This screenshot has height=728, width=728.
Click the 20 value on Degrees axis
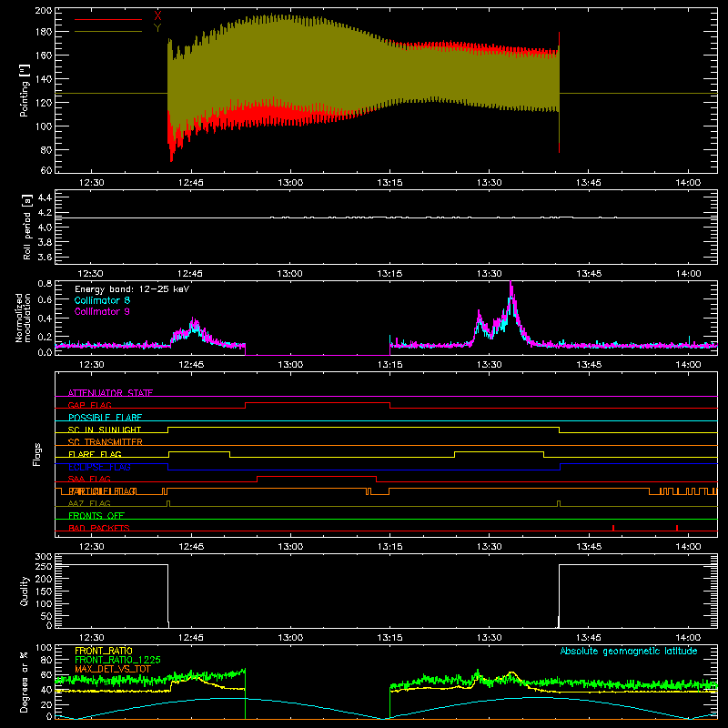46,704
